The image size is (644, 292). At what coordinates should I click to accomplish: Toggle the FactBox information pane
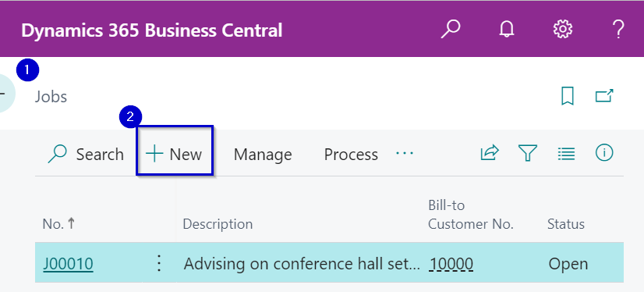[x=604, y=153]
